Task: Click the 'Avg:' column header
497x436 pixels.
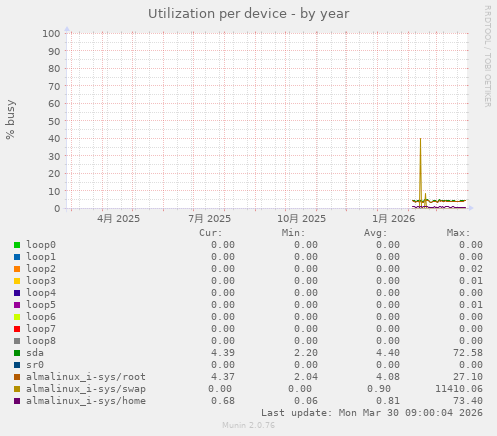Action: 376,233
